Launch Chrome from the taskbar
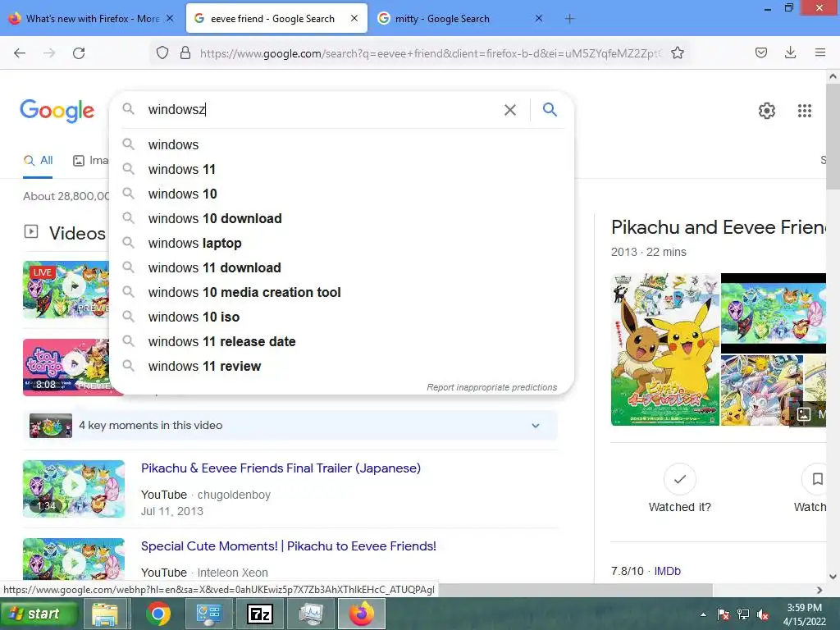 click(x=158, y=614)
